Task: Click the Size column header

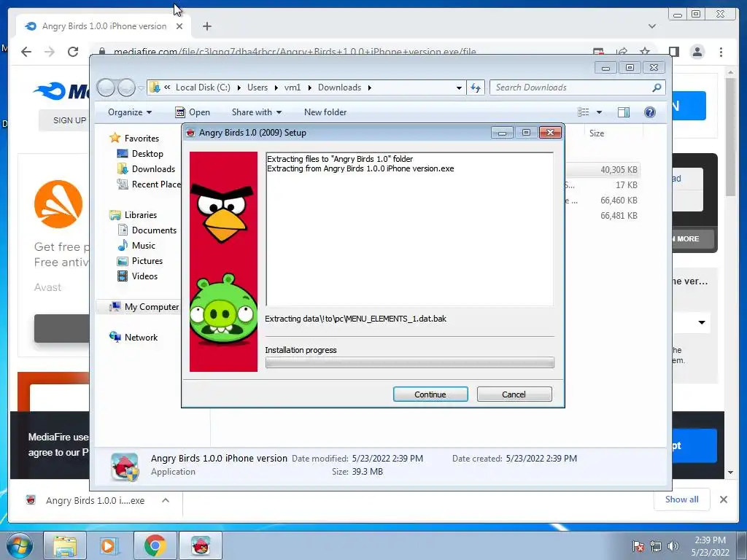Action: coord(597,133)
